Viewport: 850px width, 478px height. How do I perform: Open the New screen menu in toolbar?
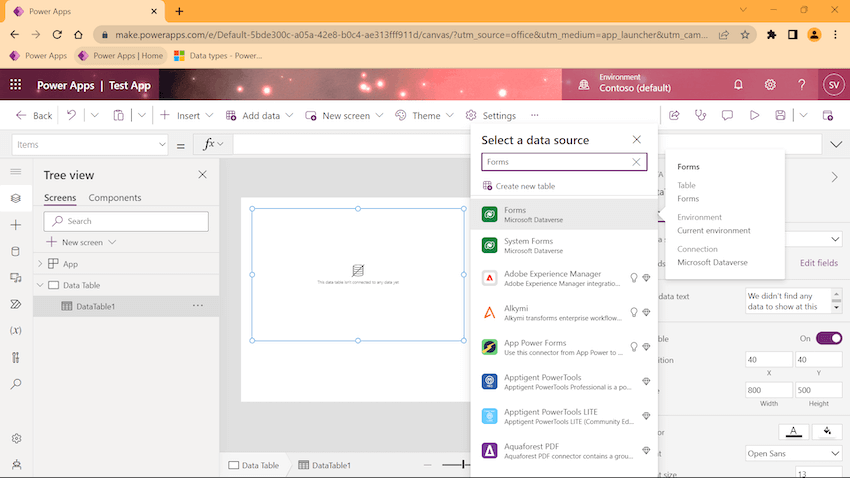pyautogui.click(x=344, y=115)
